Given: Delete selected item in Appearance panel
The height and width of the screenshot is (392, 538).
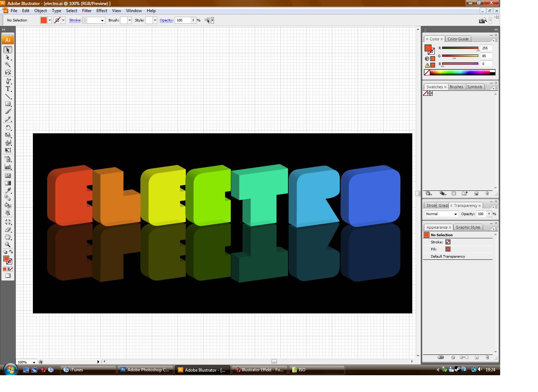Looking at the screenshot, I should point(487,357).
